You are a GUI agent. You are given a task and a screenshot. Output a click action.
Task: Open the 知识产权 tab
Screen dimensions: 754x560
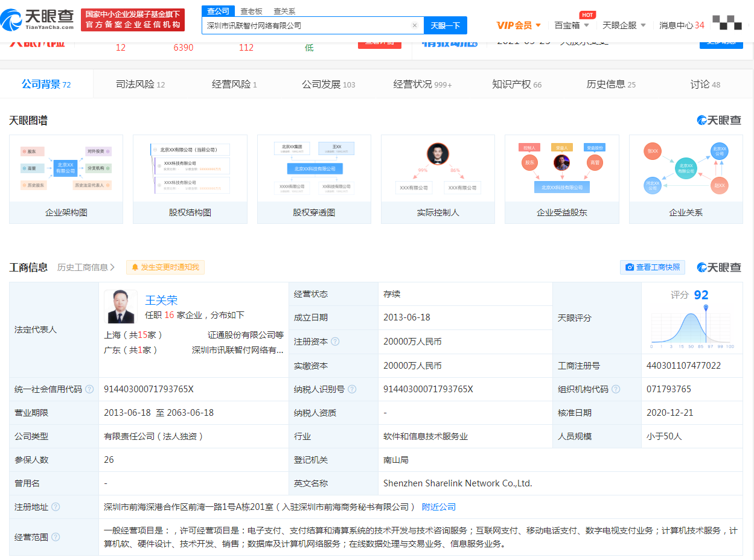517,84
